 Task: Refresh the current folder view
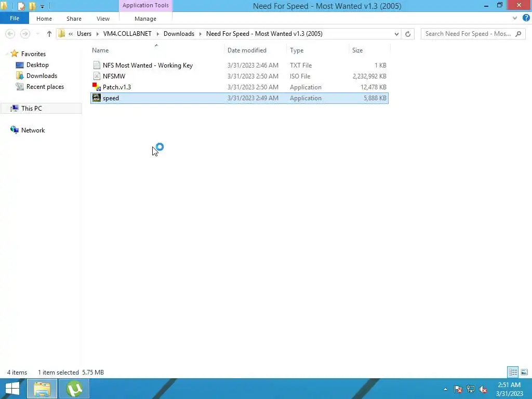[408, 34]
